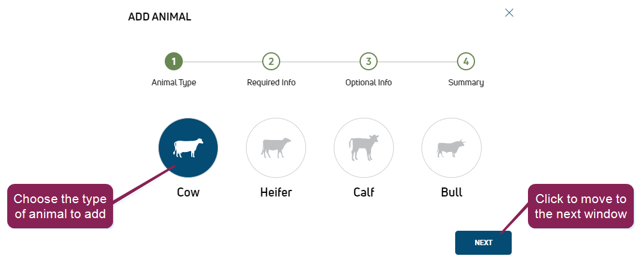
Task: Select the Bull icon
Action: click(x=452, y=148)
